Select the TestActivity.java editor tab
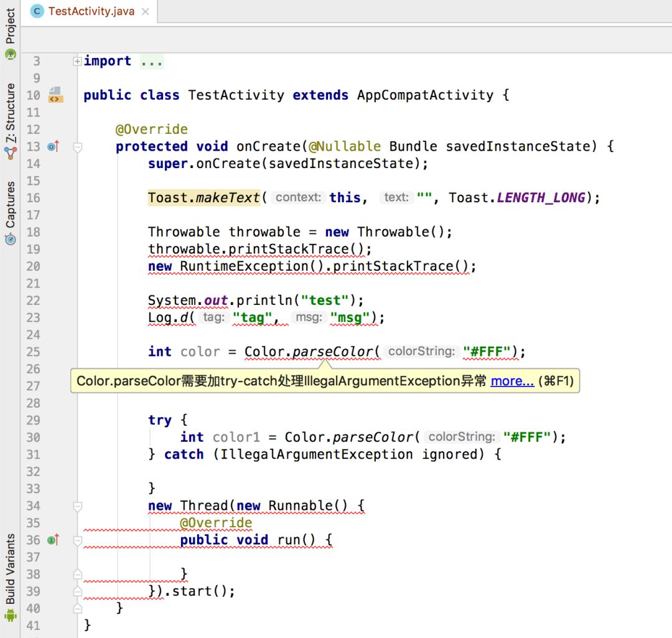Image resolution: width=672 pixels, height=638 pixels. coord(90,11)
